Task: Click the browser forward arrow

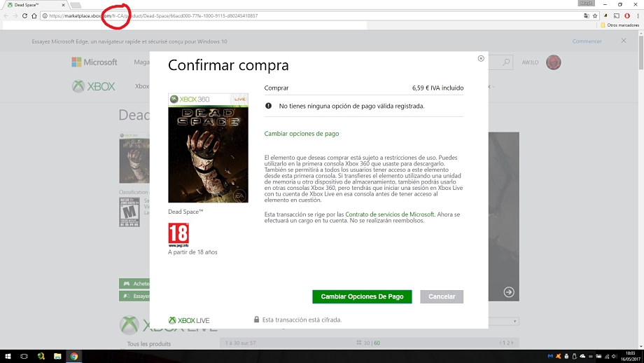Action: click(x=15, y=15)
